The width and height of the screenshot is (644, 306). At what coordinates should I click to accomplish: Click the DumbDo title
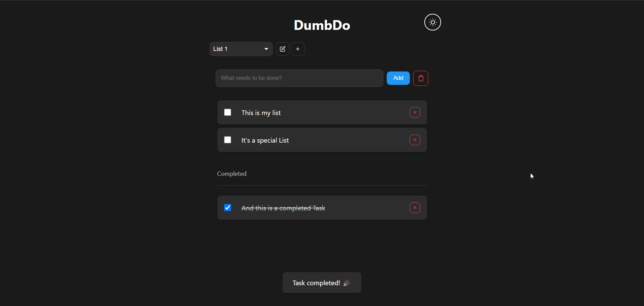321,25
